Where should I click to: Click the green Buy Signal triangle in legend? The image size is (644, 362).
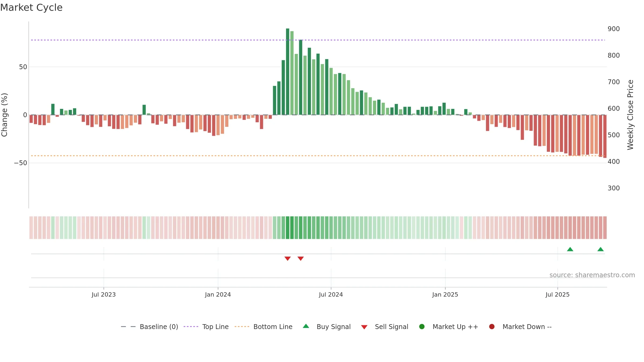[x=306, y=326]
